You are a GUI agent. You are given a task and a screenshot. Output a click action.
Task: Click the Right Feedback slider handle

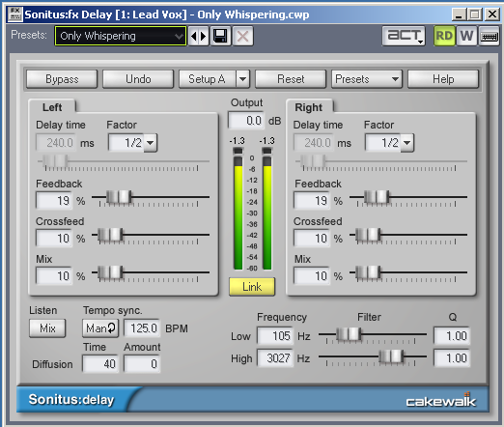point(377,197)
